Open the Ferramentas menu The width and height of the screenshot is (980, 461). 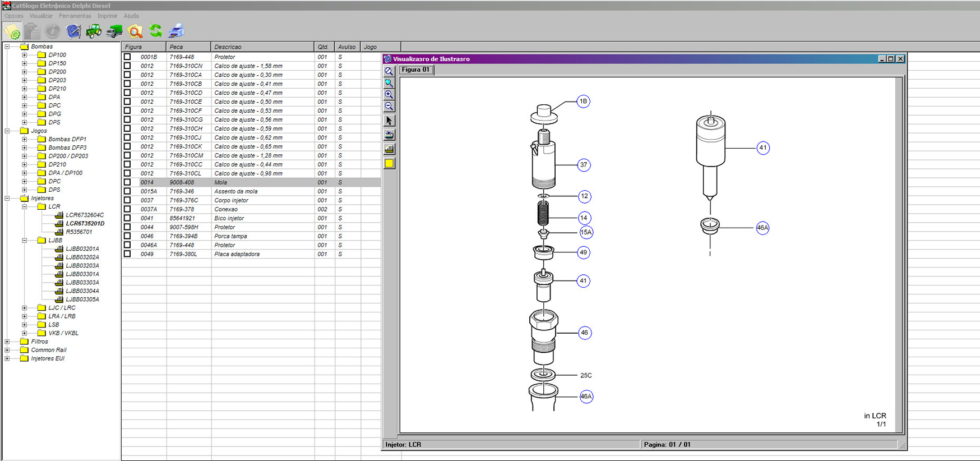click(75, 16)
